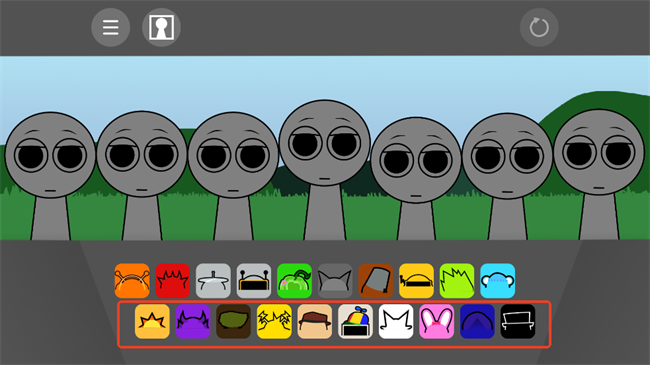
Task: Open the hamburger menu
Action: [x=111, y=27]
